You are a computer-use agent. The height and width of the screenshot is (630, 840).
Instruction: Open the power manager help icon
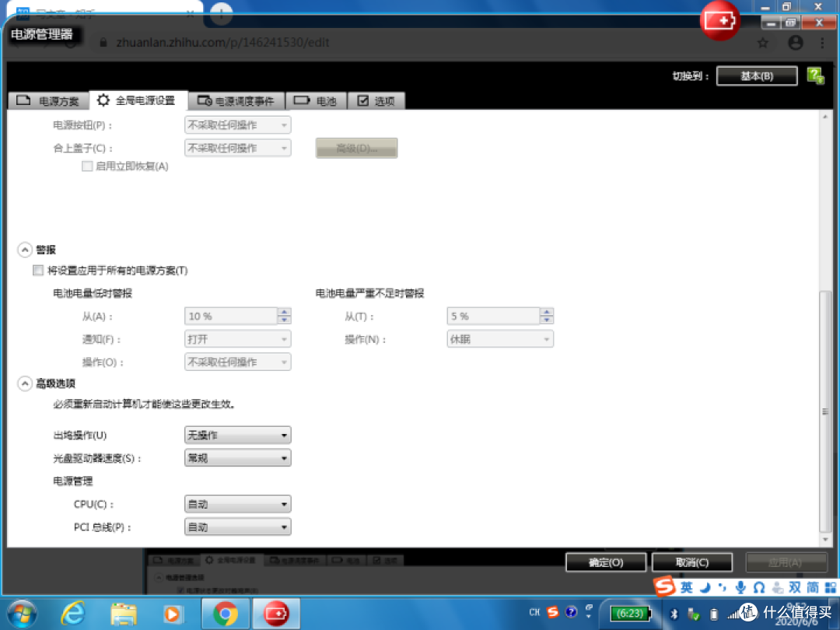pyautogui.click(x=815, y=75)
